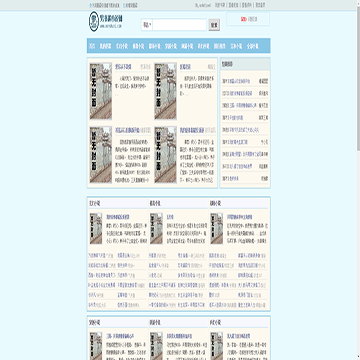Image resolution: width=360 pixels, height=360 pixels.
Task: Select 科幻小说 in the blue navigation bar
Action: pyautogui.click(x=203, y=46)
